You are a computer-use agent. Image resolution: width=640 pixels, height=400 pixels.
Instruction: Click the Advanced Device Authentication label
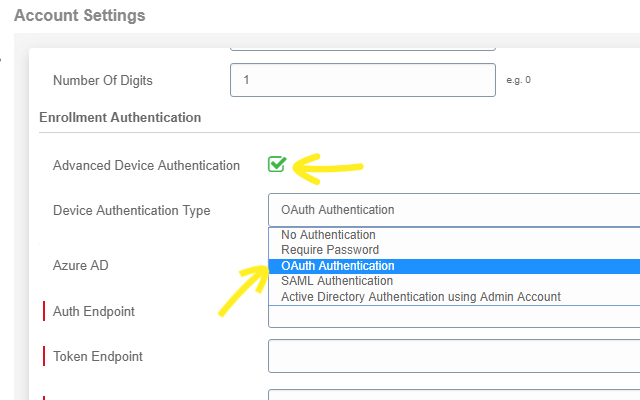click(147, 165)
